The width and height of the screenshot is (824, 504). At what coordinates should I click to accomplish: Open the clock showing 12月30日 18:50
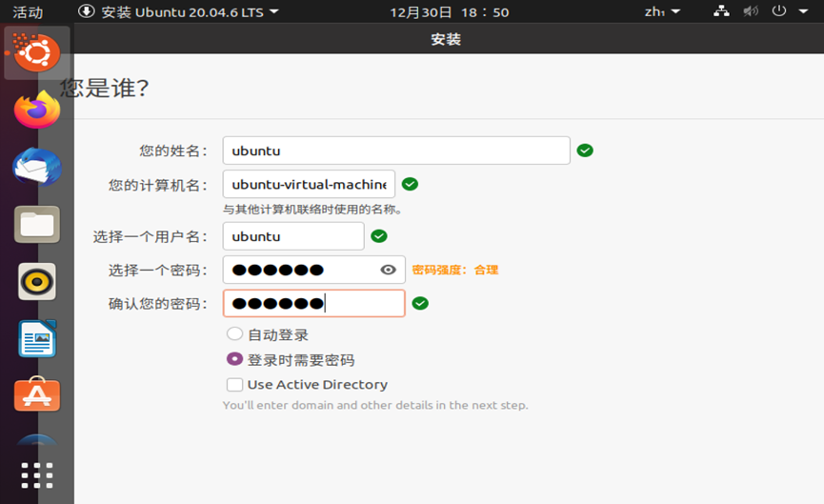[450, 12]
